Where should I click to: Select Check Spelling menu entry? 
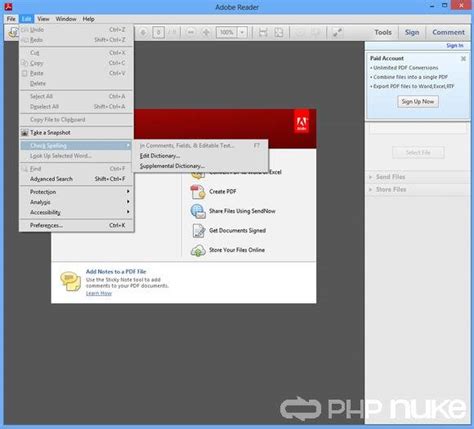[77, 146]
